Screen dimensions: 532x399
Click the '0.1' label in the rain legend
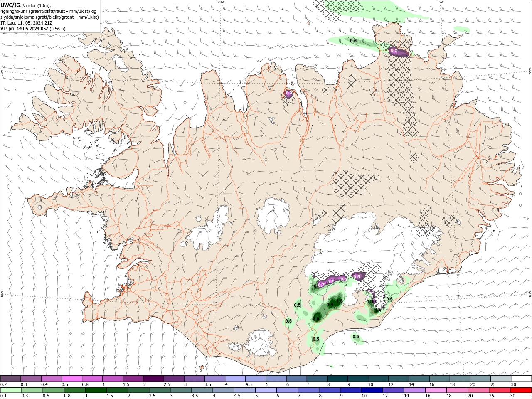click(3, 396)
